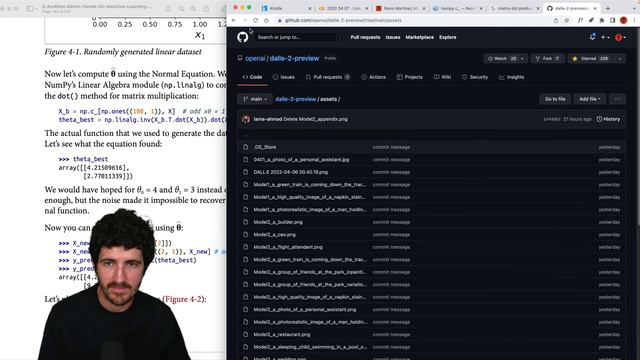This screenshot has height=360, width=640.
Task: Select the repository Issues tab
Action: click(284, 77)
